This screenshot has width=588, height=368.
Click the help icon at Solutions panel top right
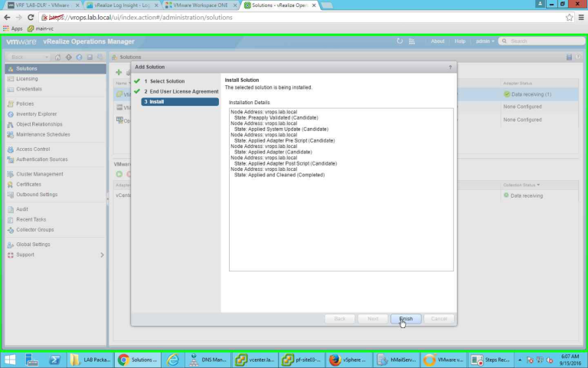[x=578, y=57]
